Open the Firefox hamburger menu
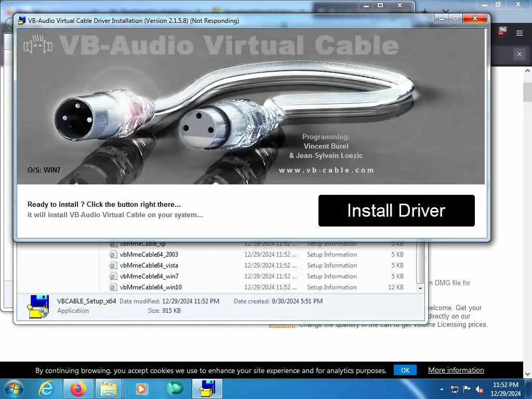This screenshot has width=532, height=399. (519, 33)
